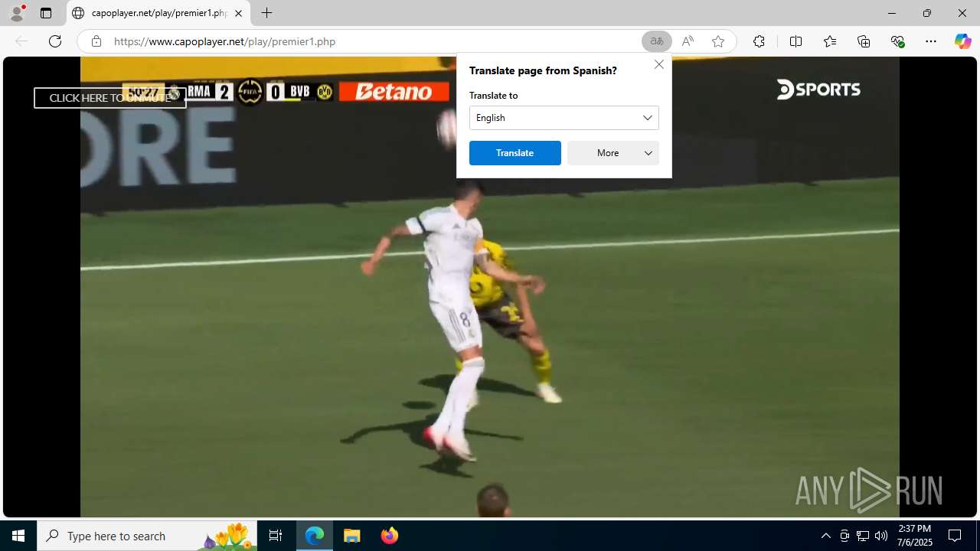
Task: Click the taskbar search box
Action: tap(147, 536)
